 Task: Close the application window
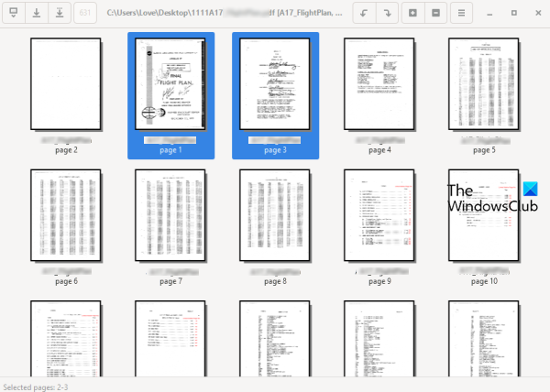[x=538, y=13]
